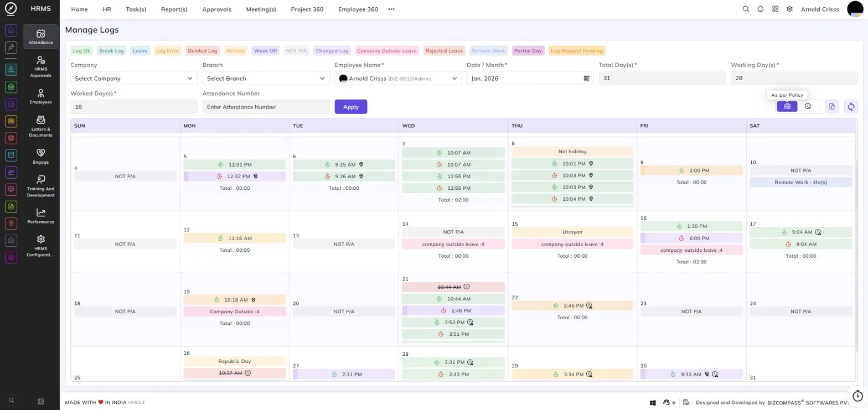Open the Report(s) menu

click(x=174, y=9)
